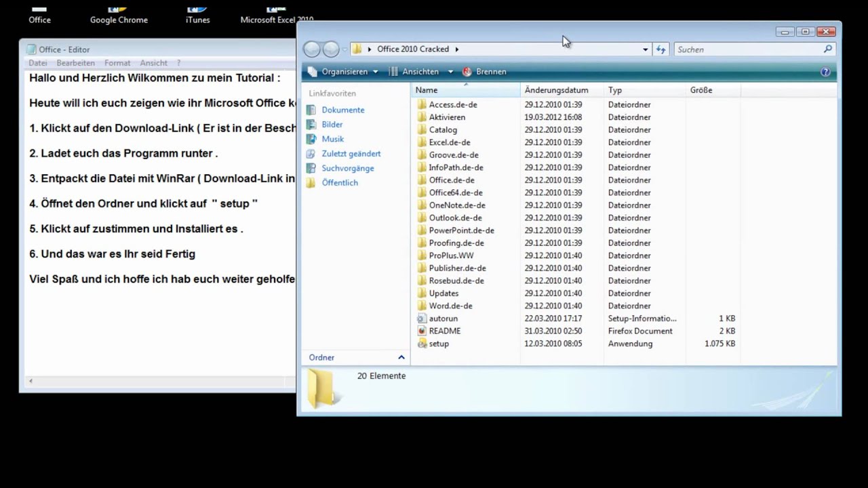Open Explorer help question mark icon

(825, 72)
